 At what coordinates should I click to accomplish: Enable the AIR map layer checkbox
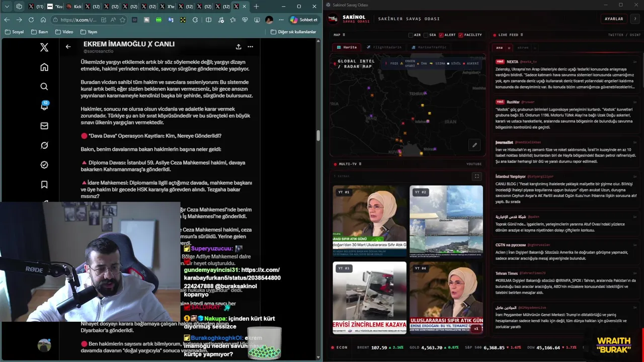tap(411, 35)
